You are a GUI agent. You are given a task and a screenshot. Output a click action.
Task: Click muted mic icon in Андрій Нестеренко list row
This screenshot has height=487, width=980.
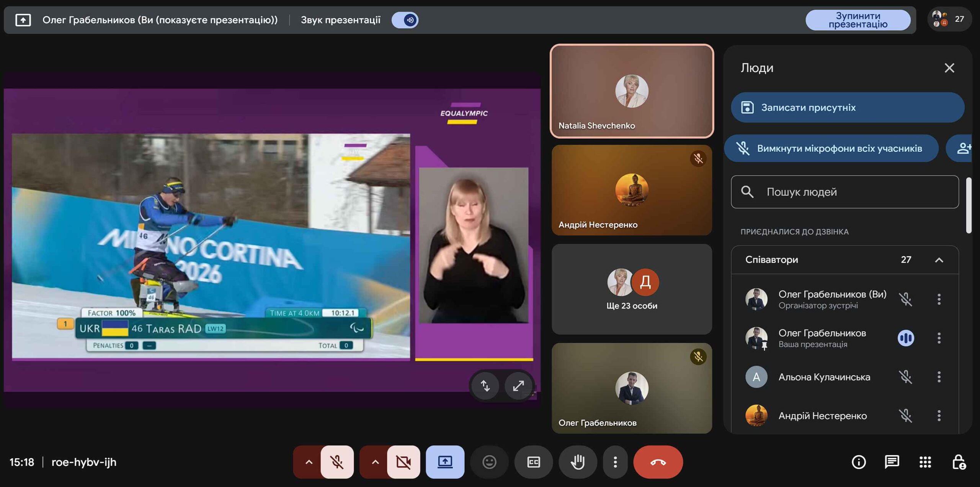tap(905, 416)
